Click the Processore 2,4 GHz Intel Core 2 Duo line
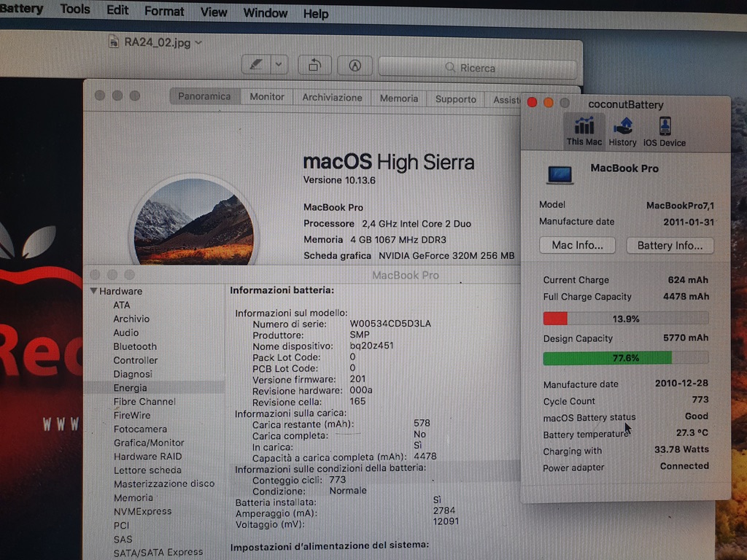 pos(387,223)
